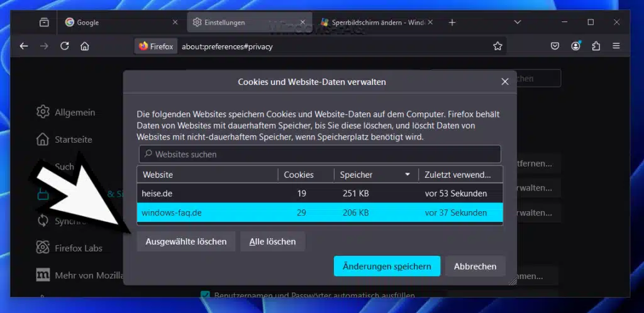List all tabs dropdown arrow

coord(518,22)
